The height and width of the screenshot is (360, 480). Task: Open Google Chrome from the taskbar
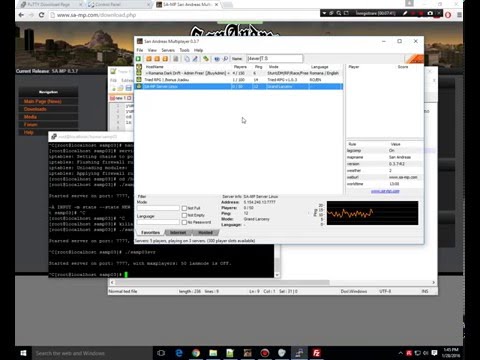[196, 353]
